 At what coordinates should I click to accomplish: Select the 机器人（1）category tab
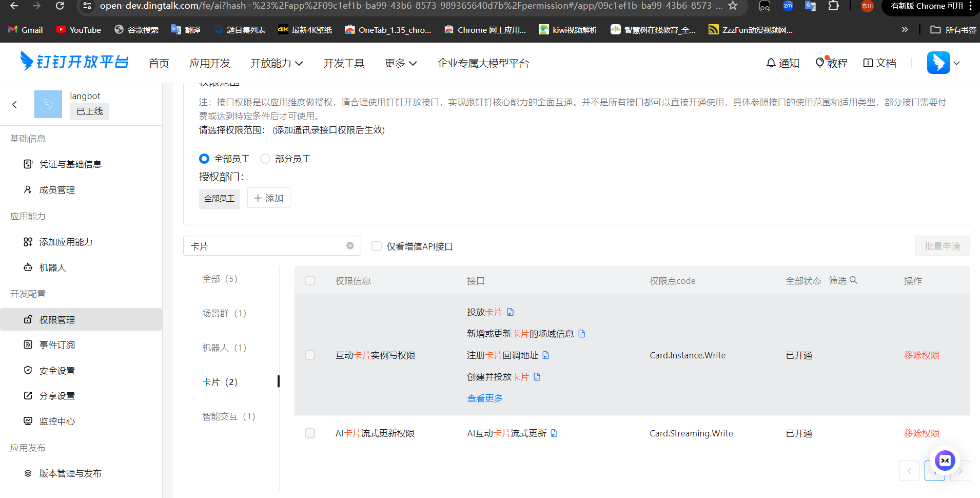(224, 348)
